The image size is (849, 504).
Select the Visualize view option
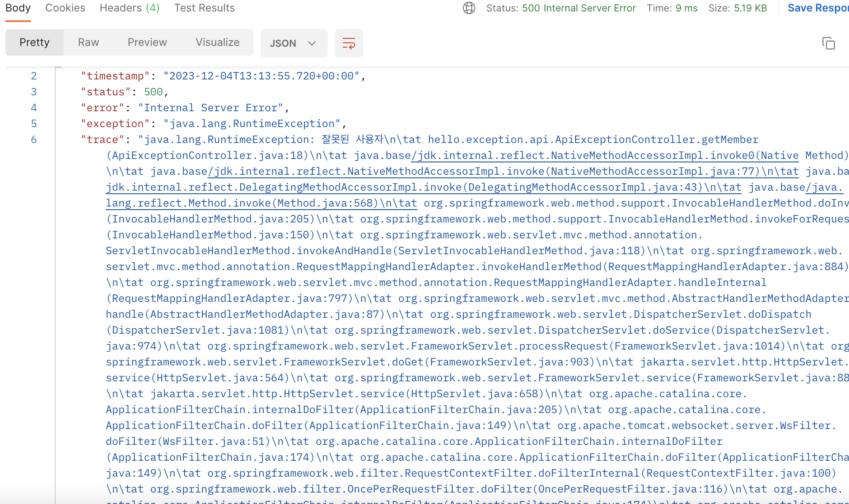217,42
